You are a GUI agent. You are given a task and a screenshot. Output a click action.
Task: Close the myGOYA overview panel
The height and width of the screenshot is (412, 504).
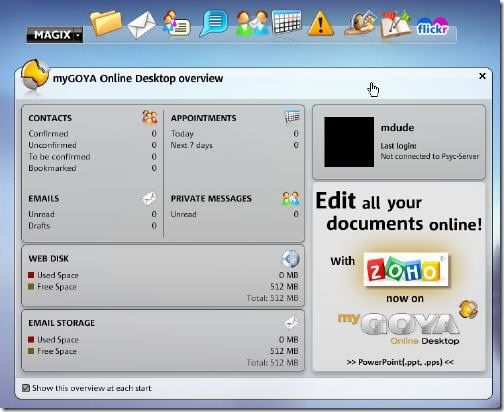[482, 76]
